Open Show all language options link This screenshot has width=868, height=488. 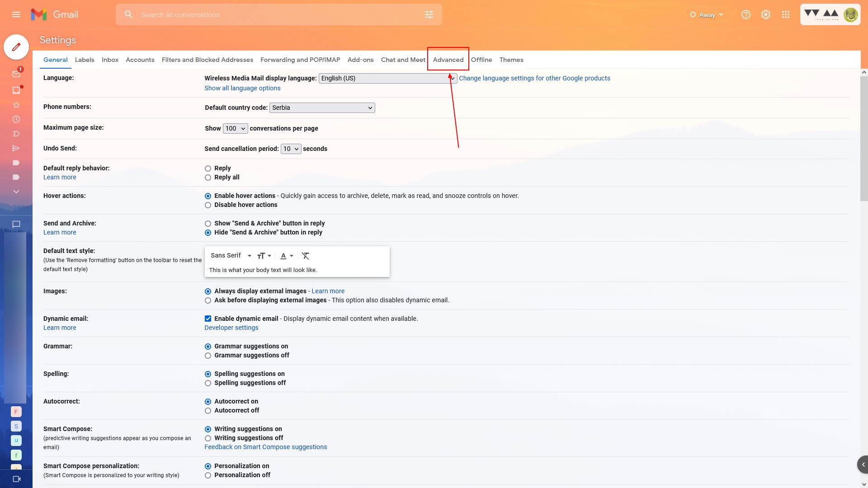(x=242, y=88)
